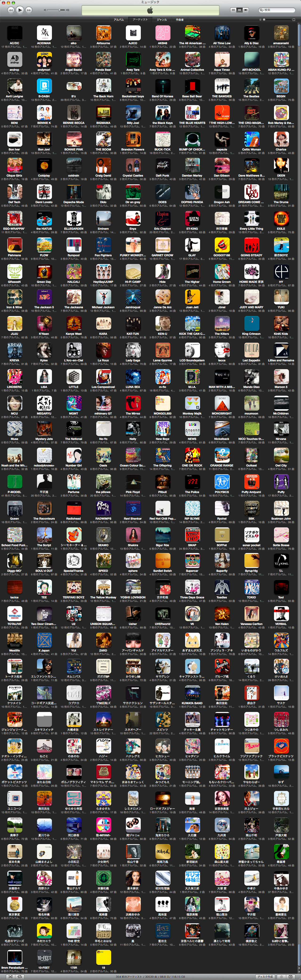Switch to grid view
Image resolution: width=301 pixels, height=980 pixels.
pyautogui.click(x=239, y=10)
